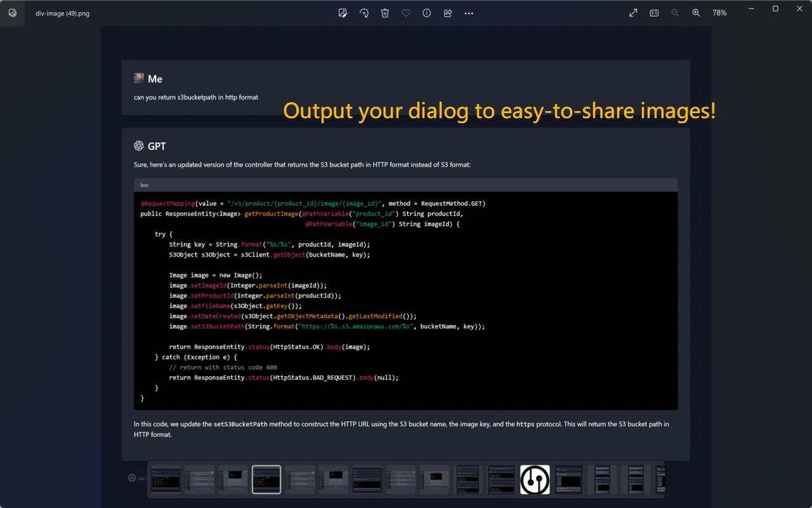Delete div-image (49).png
Image resolution: width=812 pixels, height=508 pixels.
point(384,13)
